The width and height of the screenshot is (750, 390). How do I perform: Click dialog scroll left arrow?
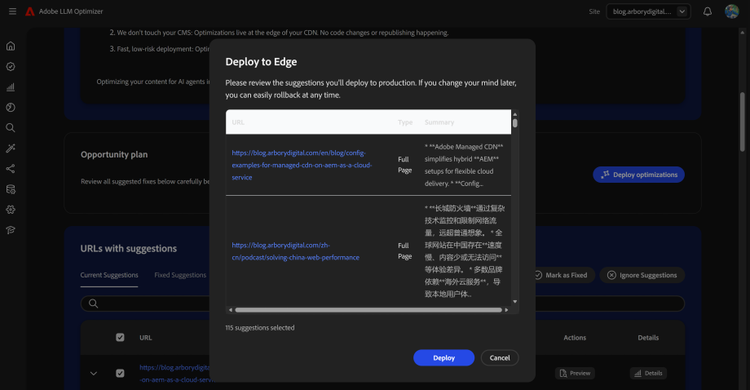pos(231,310)
